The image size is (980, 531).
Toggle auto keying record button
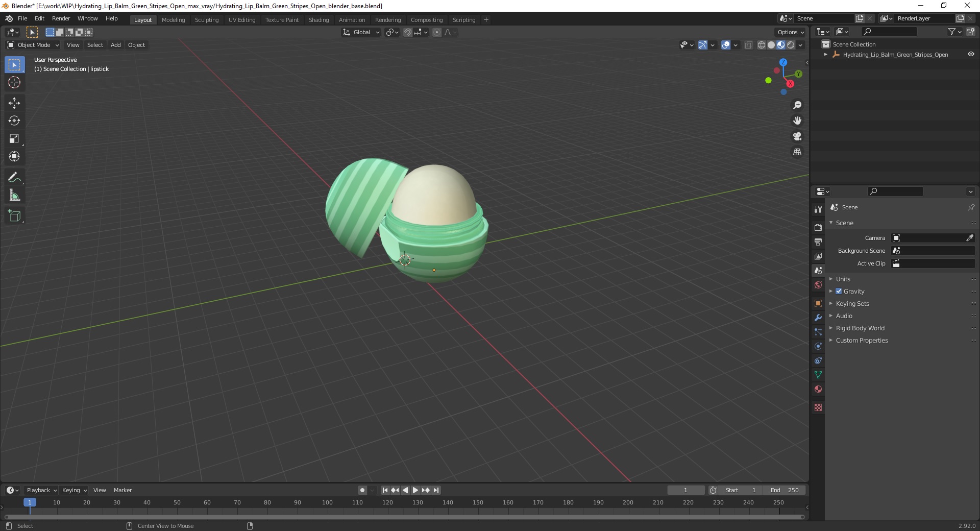(x=362, y=490)
